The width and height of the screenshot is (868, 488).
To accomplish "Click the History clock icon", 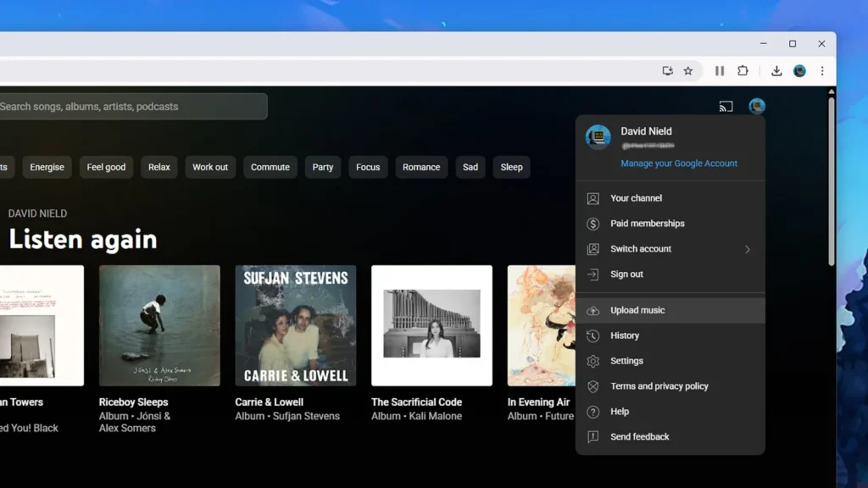I will pyautogui.click(x=593, y=335).
